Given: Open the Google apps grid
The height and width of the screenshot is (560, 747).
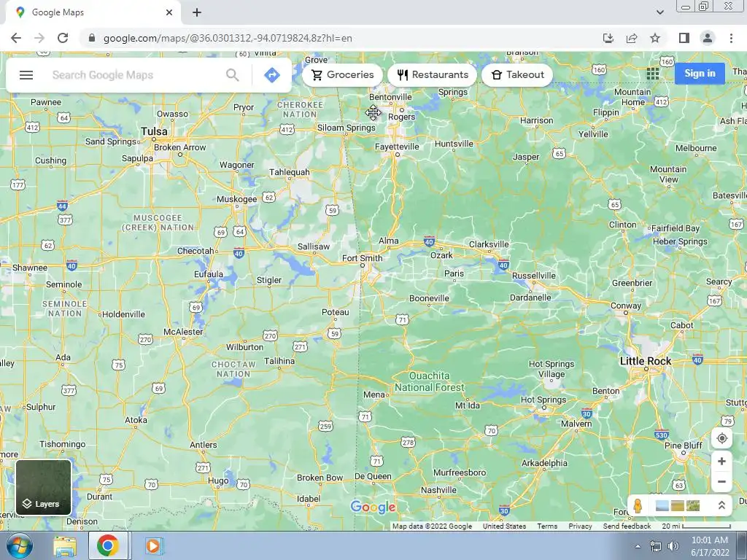Looking at the screenshot, I should click(653, 74).
